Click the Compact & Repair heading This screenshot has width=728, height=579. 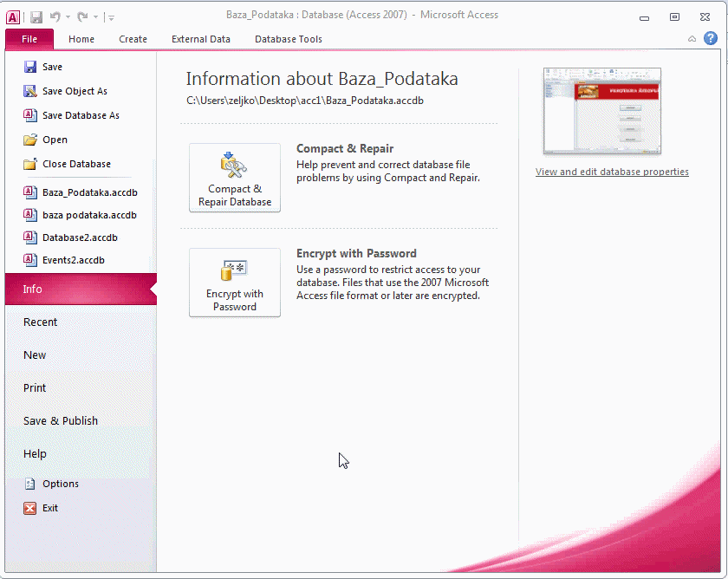click(x=345, y=148)
